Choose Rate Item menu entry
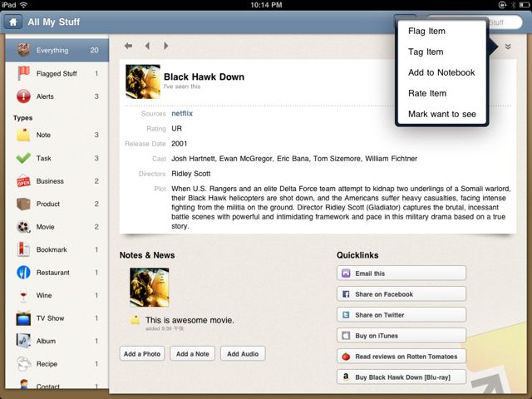 click(441, 93)
